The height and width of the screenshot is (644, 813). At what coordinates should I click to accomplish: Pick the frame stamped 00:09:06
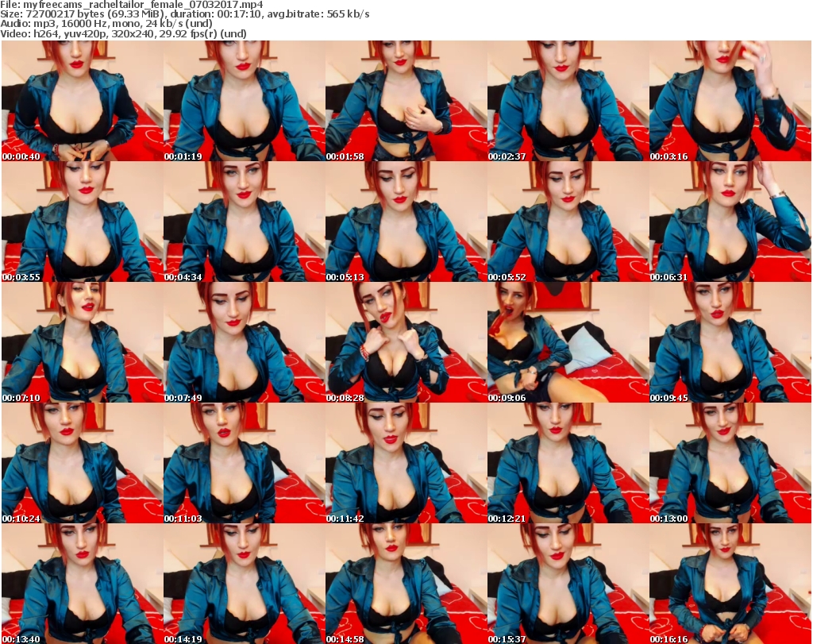(x=568, y=342)
